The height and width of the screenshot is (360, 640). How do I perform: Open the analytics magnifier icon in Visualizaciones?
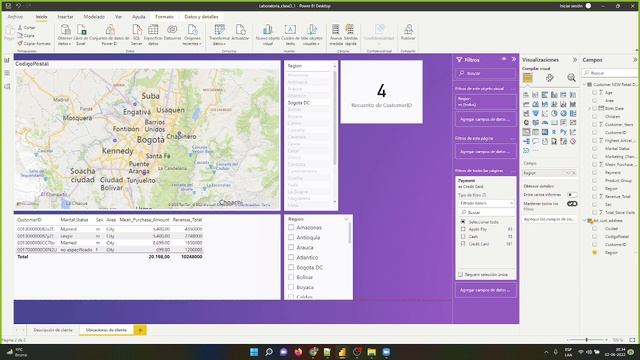[571, 78]
